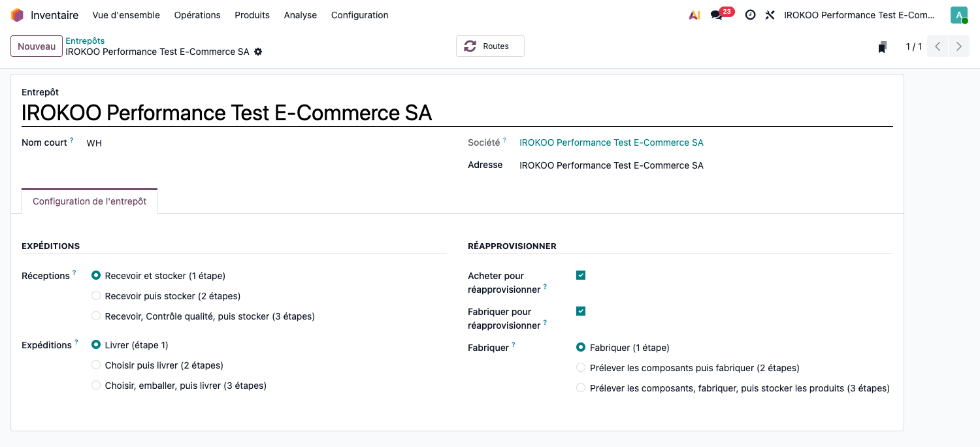The width and height of the screenshot is (980, 447).
Task: Open the Opérations menu
Action: click(x=197, y=15)
